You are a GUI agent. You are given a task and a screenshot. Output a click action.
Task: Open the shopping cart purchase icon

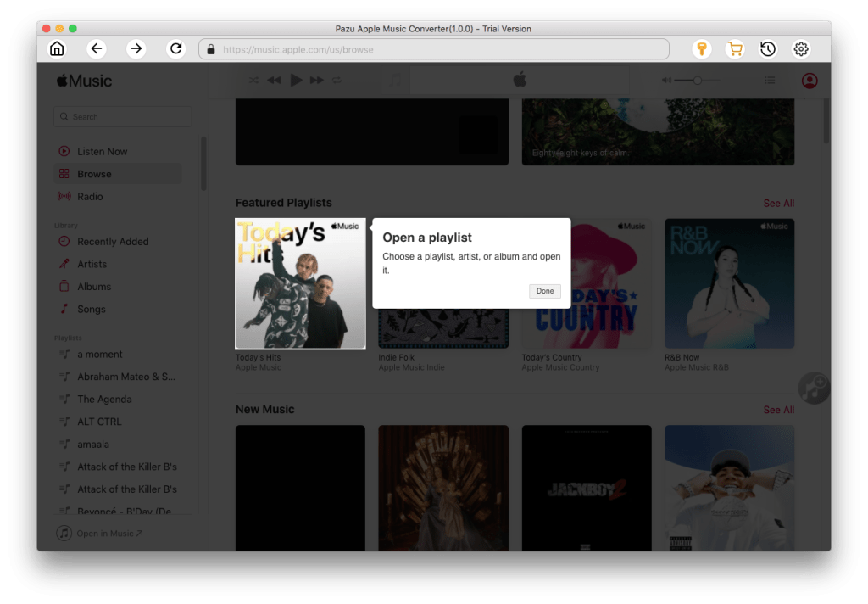click(735, 48)
